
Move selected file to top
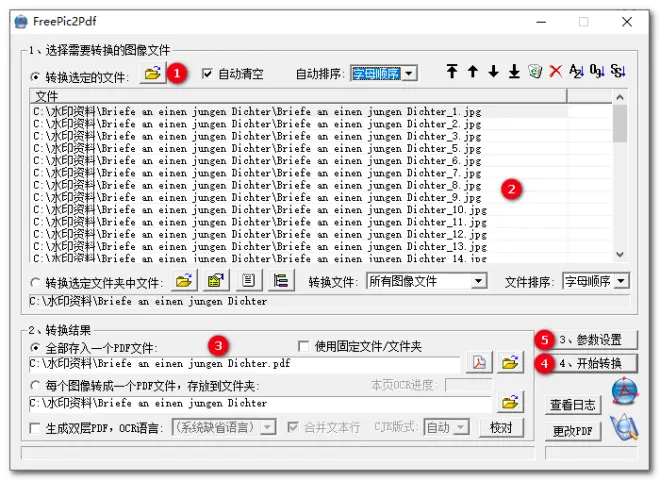(452, 71)
